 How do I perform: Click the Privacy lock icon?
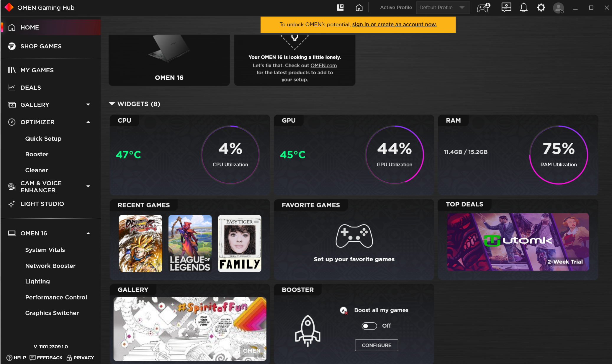[x=69, y=358]
